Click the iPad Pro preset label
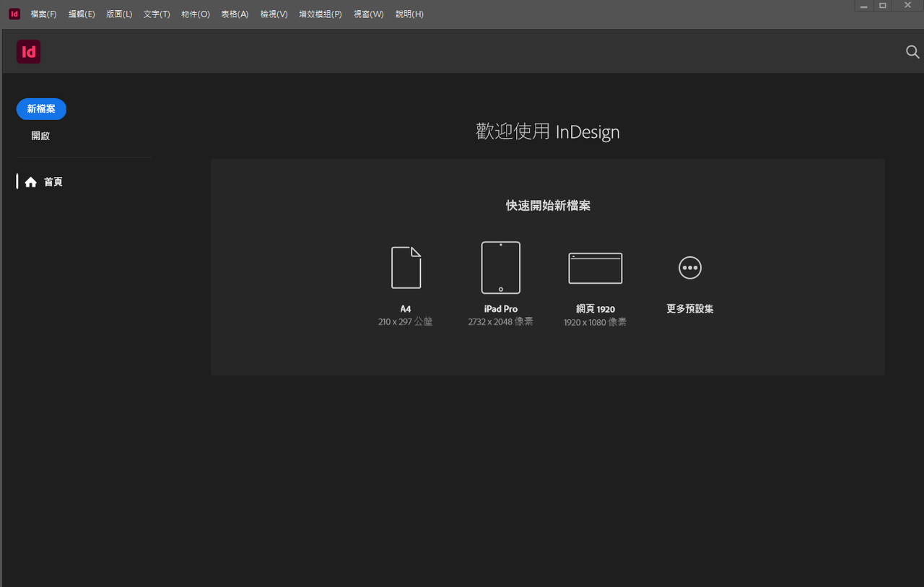The image size is (924, 587). tap(501, 309)
